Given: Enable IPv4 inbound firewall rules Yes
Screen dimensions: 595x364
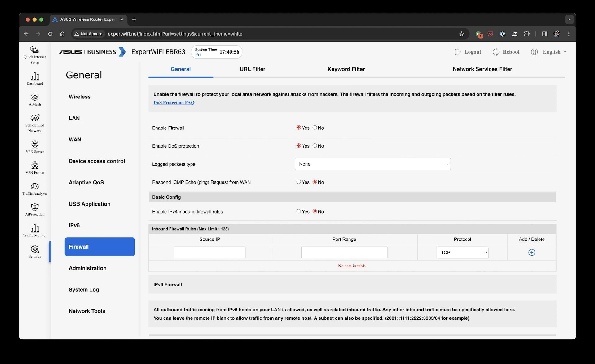Looking at the screenshot, I should tap(298, 211).
